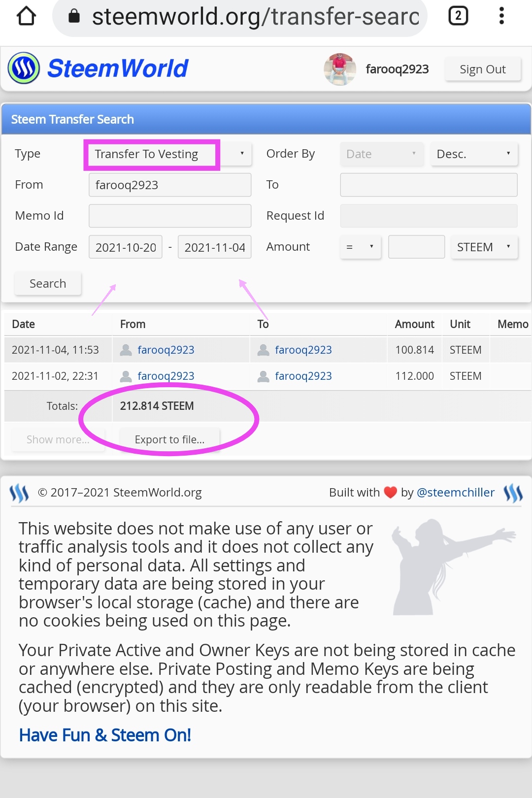Screen dimensions: 532x798
Task: Click user icon of recipient in 11:53 row
Action: (264, 350)
